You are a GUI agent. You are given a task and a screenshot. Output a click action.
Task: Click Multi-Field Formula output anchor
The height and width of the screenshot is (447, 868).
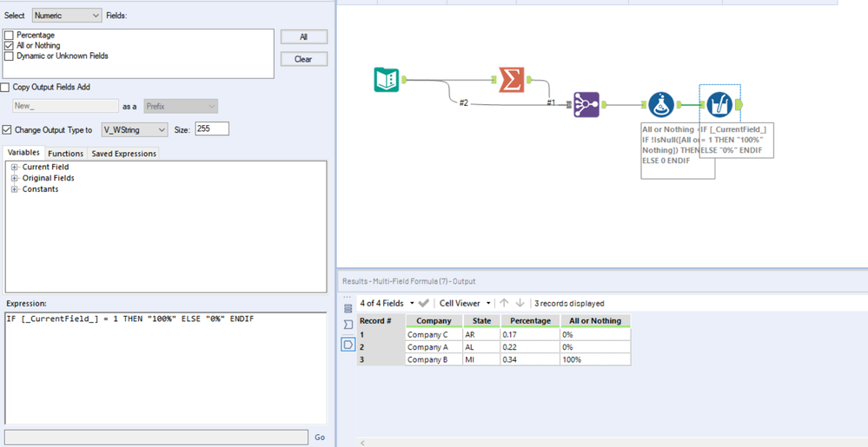point(739,104)
